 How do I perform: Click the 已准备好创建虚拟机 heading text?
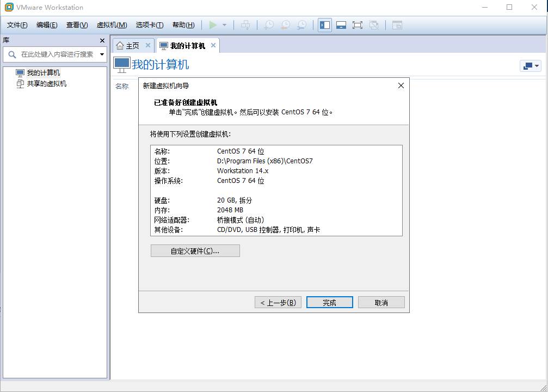186,102
